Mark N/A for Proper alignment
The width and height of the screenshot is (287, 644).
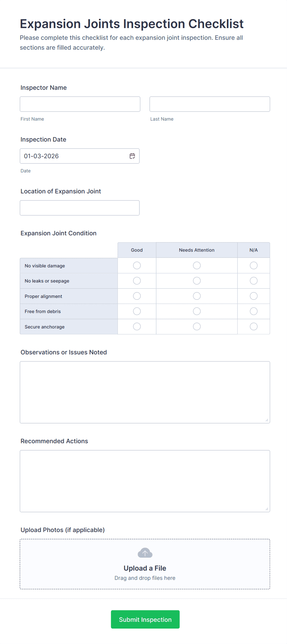coord(253,296)
